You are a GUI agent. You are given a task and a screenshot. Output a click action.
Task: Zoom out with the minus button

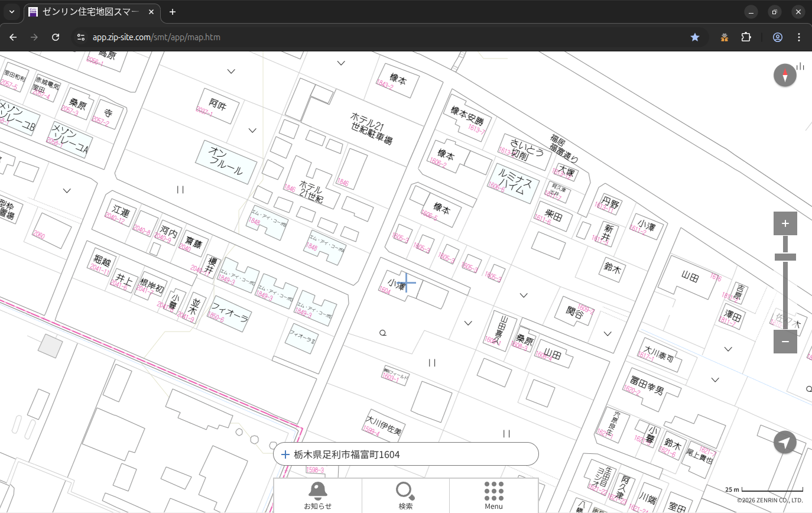coord(785,342)
